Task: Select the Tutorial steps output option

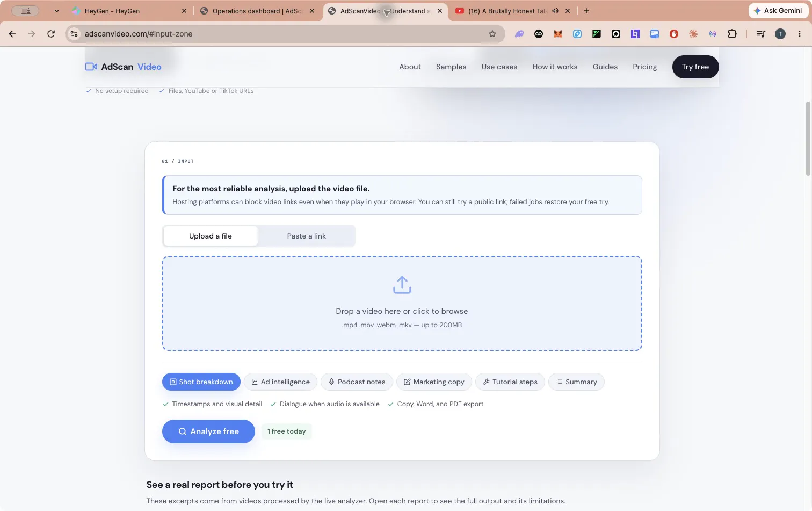Action: (510, 382)
